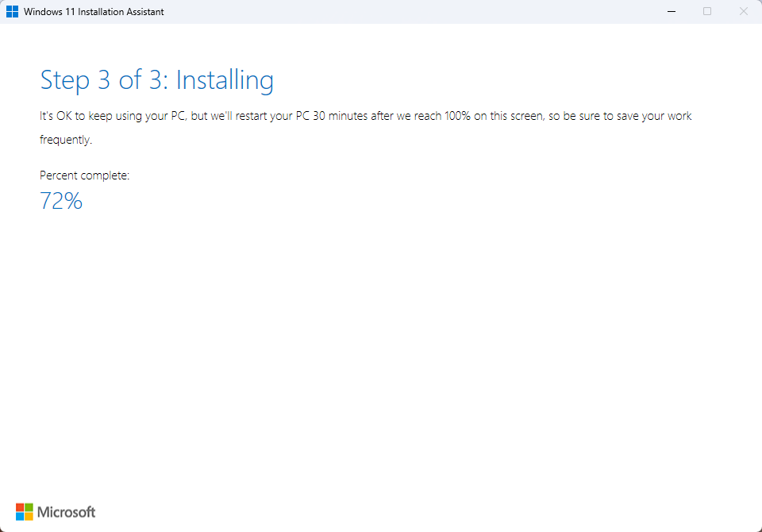
Task: Click the 'Windows 11 Installation Assistant' title text
Action: click(x=94, y=12)
